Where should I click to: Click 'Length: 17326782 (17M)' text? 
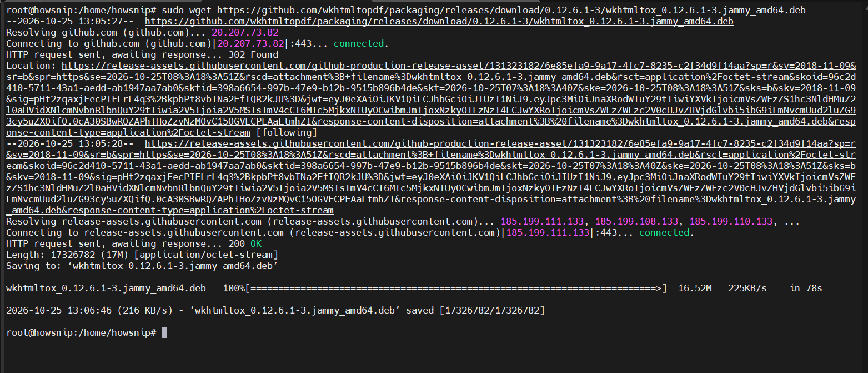point(67,255)
